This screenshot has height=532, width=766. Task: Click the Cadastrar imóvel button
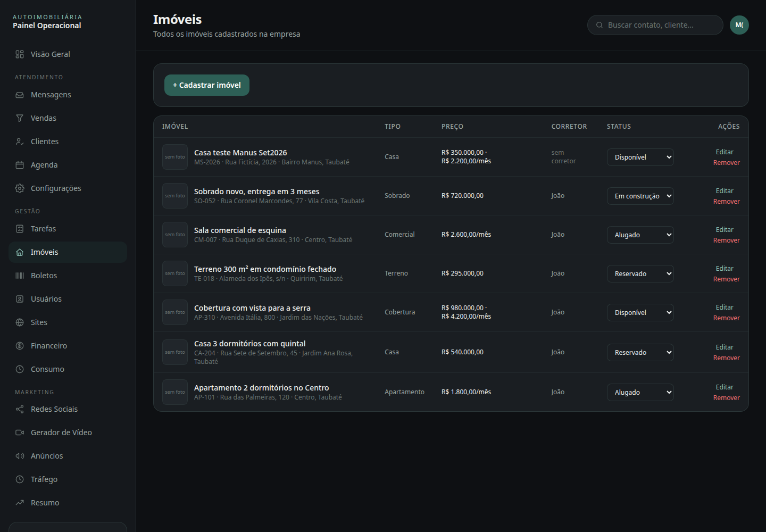[207, 85]
